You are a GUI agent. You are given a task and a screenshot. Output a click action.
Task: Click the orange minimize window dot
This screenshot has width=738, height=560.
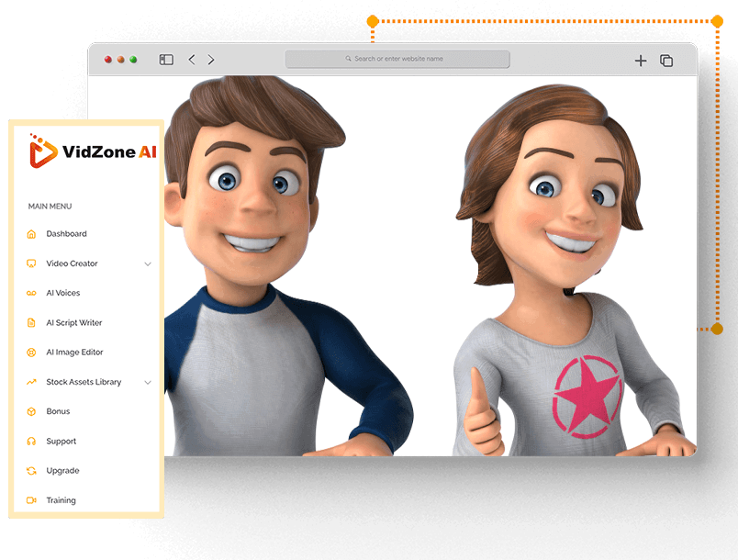coord(120,60)
